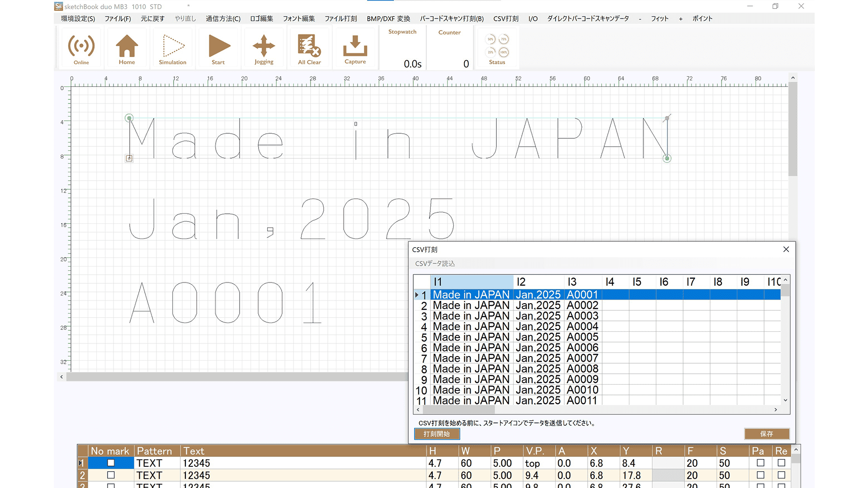This screenshot has height=488, width=868.
Task: Click right arrow of CSV horizontal scrollbar
Action: [x=776, y=409]
